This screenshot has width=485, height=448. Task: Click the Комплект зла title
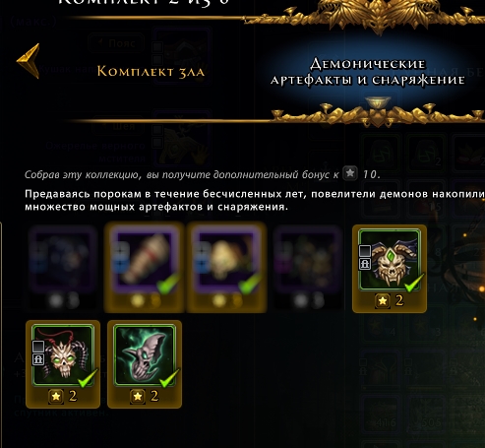tap(151, 71)
